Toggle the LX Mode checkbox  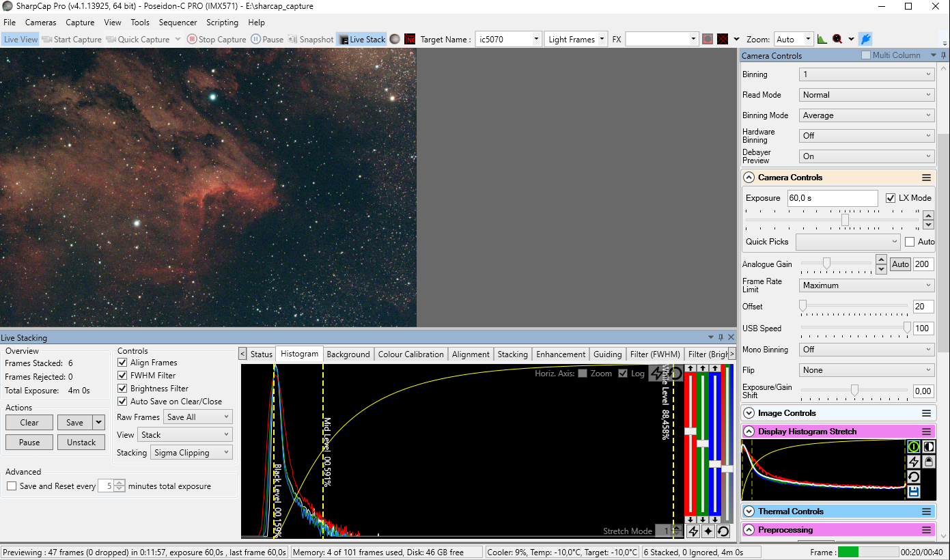click(891, 198)
